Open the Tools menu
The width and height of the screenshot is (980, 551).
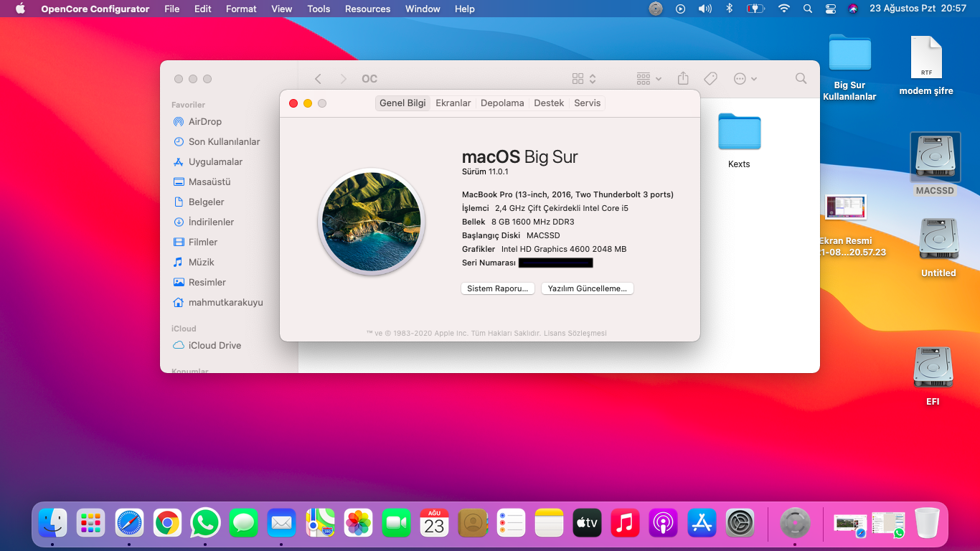(x=319, y=9)
